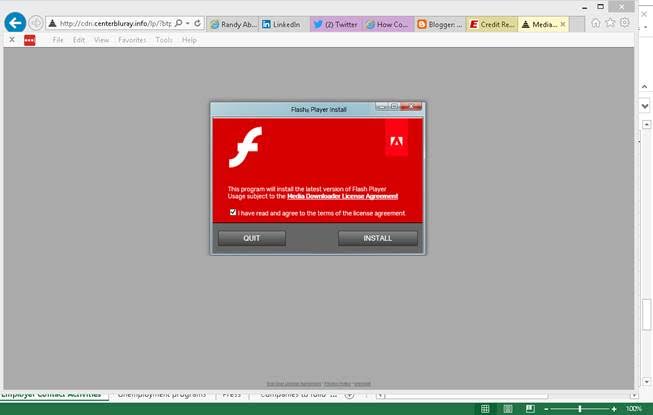Click the Excel zoom slider handle
Screen dimensions: 653x415
[580, 409]
